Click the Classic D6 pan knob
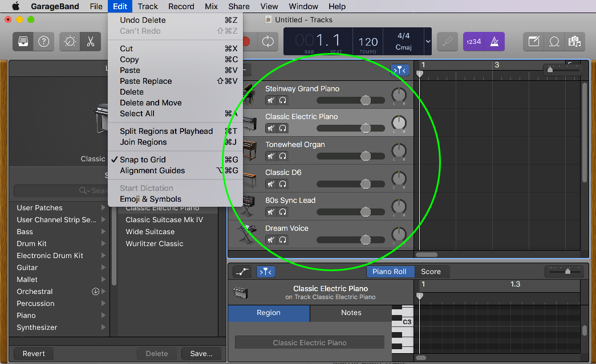This screenshot has width=596, height=364. click(x=399, y=179)
